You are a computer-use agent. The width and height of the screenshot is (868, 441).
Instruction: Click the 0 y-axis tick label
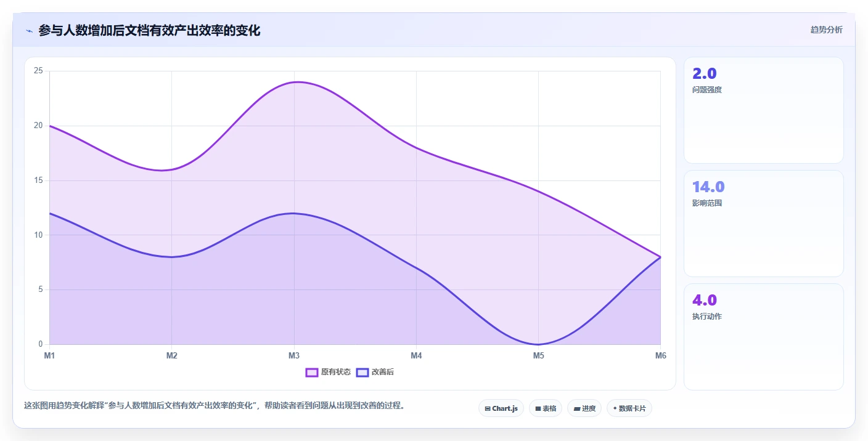(41, 344)
